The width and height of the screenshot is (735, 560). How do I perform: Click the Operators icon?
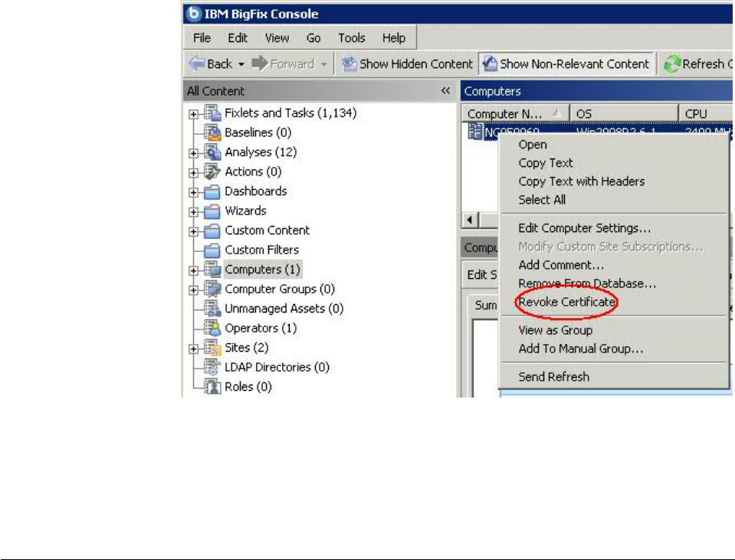coord(212,328)
